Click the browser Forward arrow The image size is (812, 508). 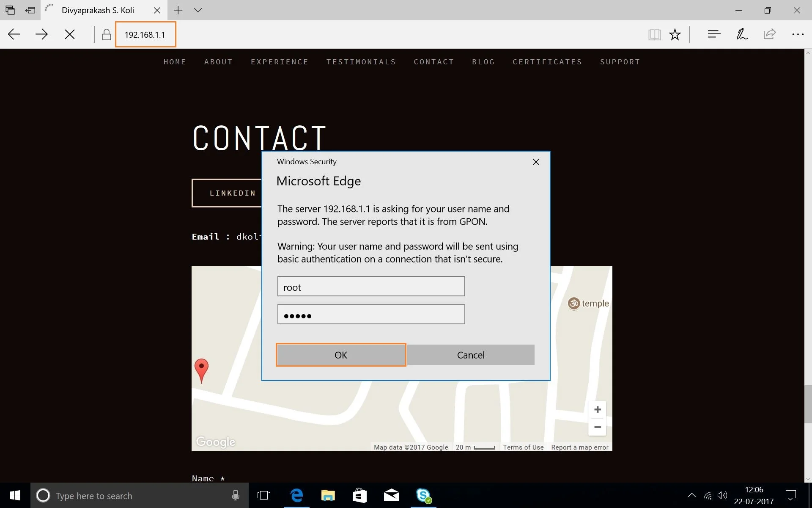41,34
